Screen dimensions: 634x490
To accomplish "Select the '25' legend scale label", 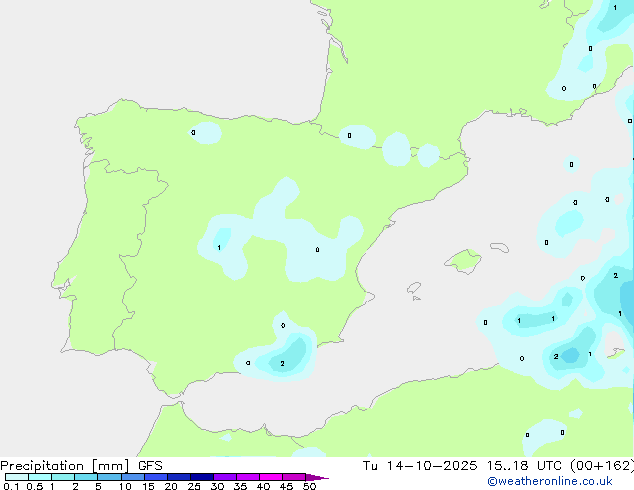I will coord(194,486).
